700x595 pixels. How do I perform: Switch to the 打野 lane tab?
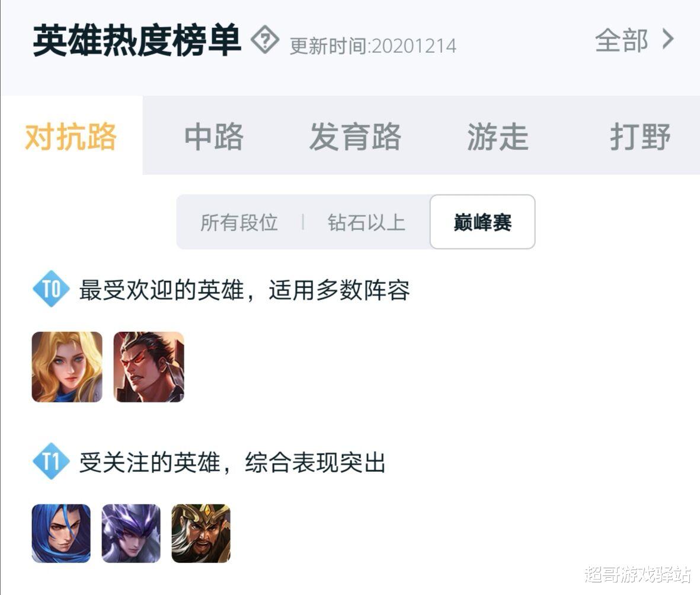click(x=640, y=136)
